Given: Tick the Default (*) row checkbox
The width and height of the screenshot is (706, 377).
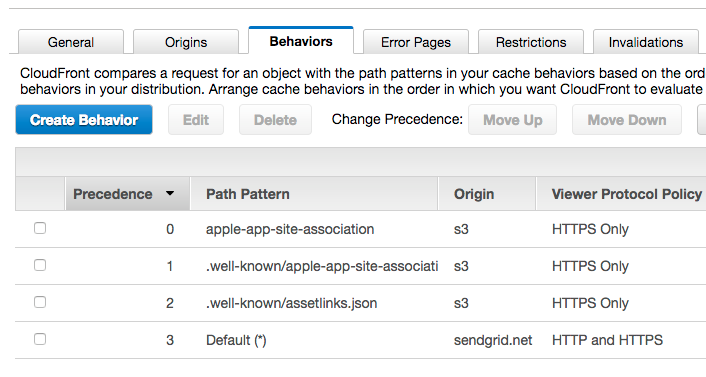Looking at the screenshot, I should (x=40, y=339).
